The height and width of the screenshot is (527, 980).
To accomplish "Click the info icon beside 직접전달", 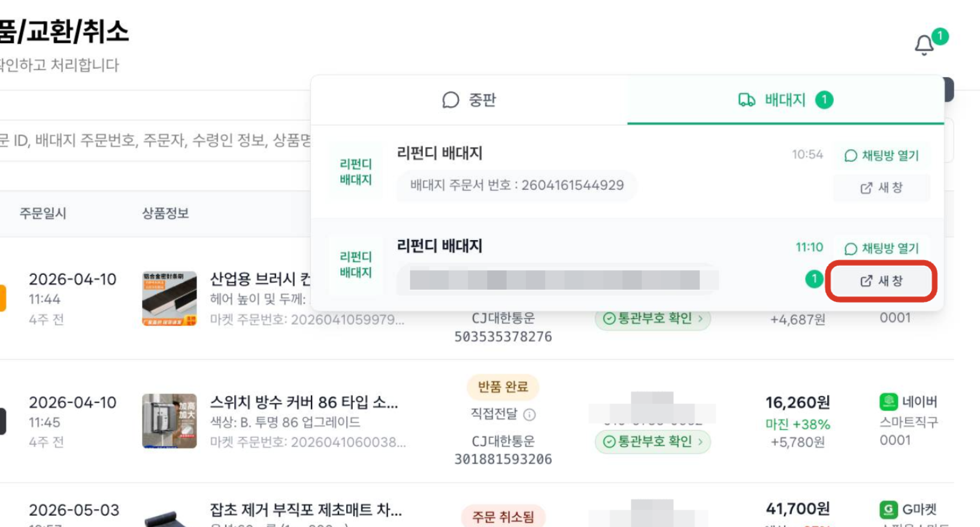I will click(x=530, y=414).
